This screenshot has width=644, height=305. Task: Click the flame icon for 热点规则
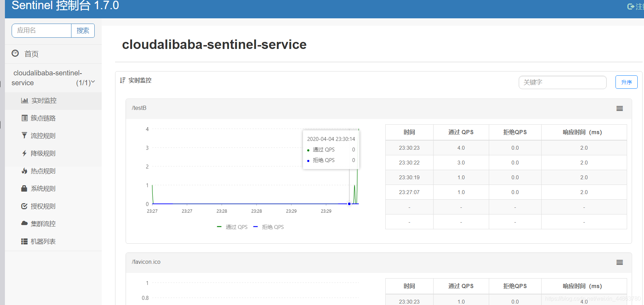[24, 171]
